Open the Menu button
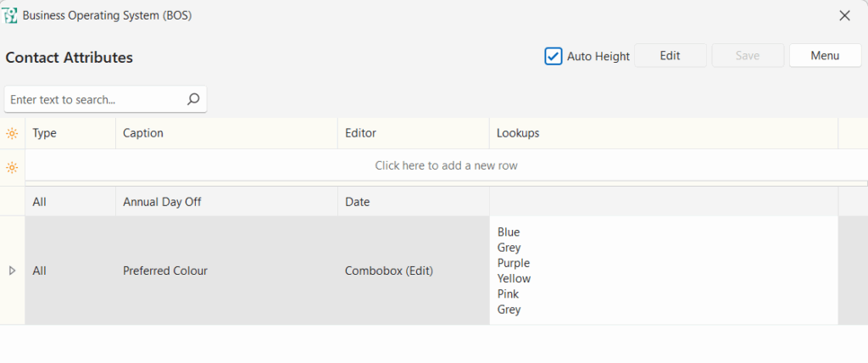The height and width of the screenshot is (363, 868). [x=825, y=55]
